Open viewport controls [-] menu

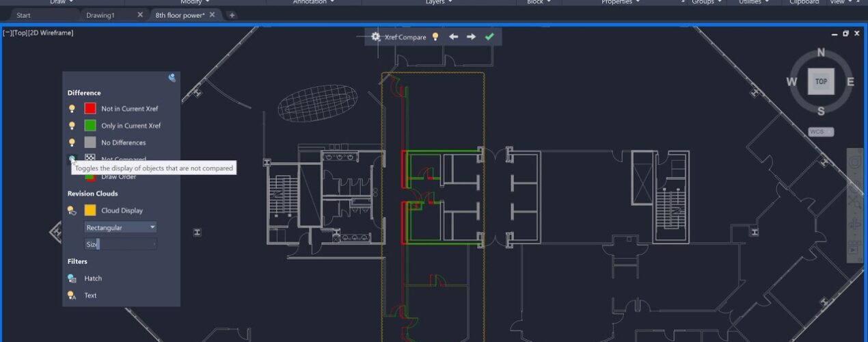click(x=6, y=33)
